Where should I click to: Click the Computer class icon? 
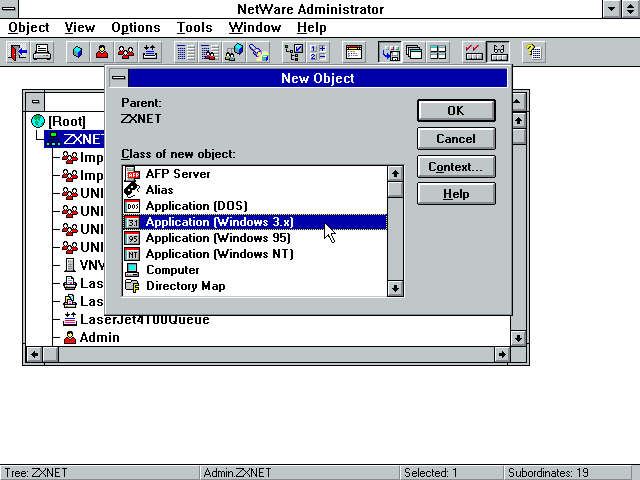tap(132, 270)
